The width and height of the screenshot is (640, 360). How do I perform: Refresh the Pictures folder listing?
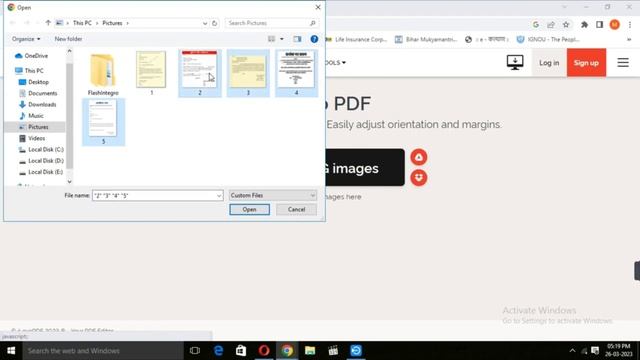215,23
